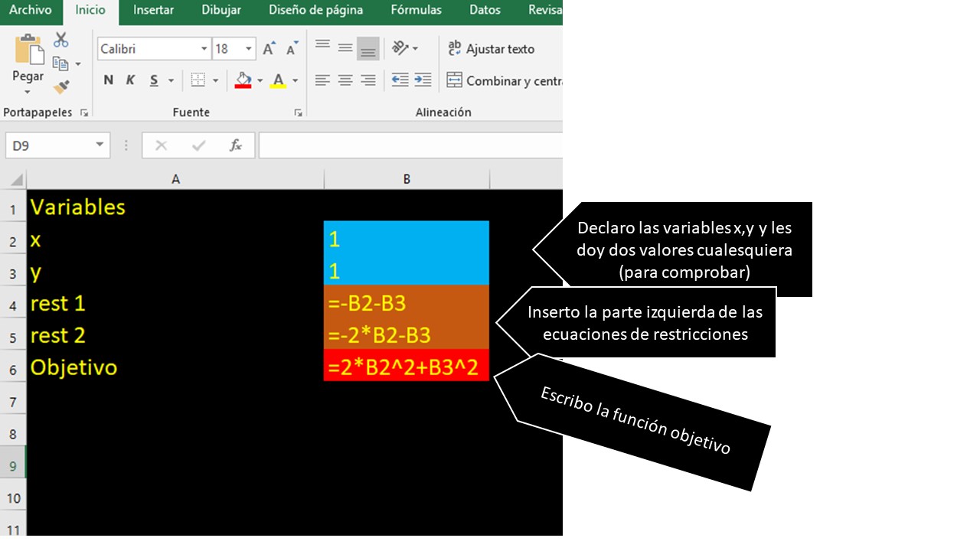Click the Copy icon in Portapapeles

click(x=60, y=64)
